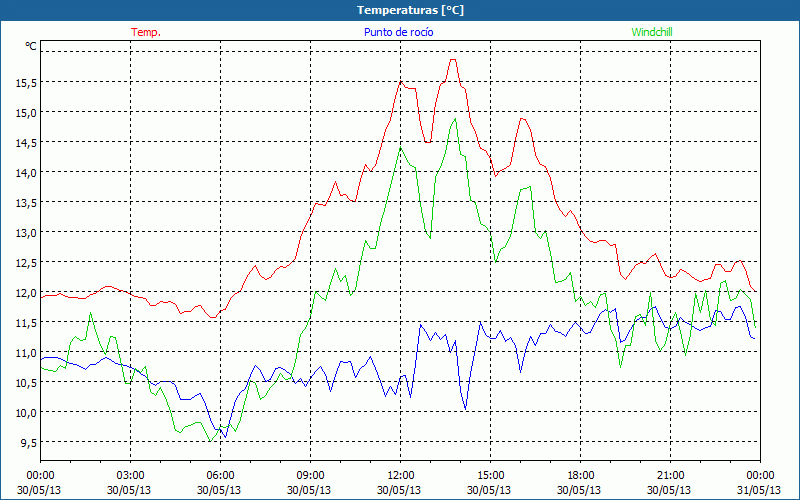Click the 11,0 y-axis value
This screenshot has height=500, width=800.
tap(27, 353)
